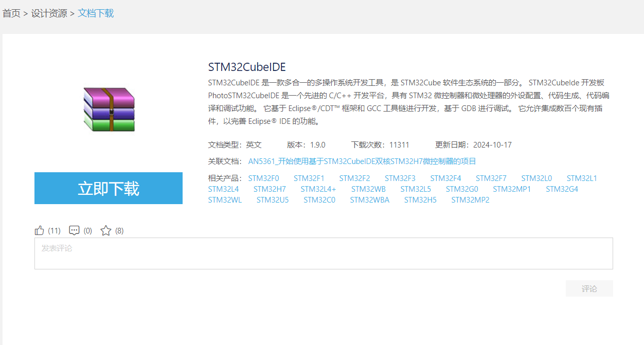Screen dimensions: 644x345
Task: Open the STM32F7 product link
Action: click(x=491, y=178)
